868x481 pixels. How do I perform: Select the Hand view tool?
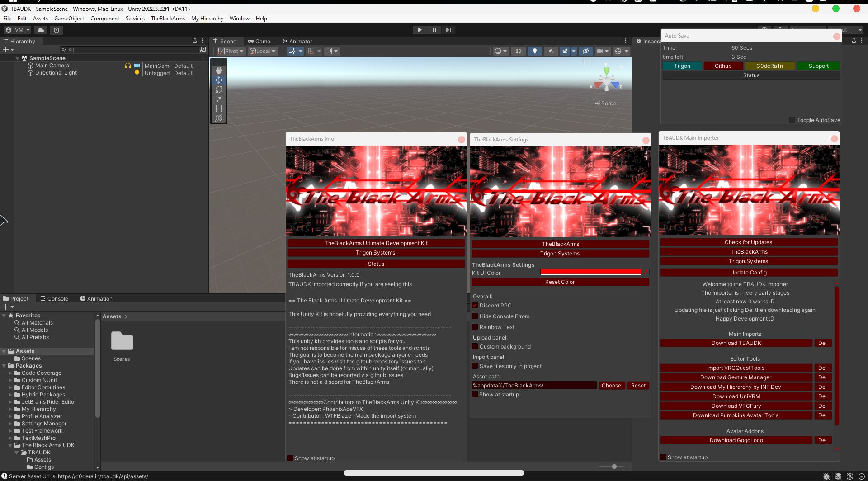pos(219,71)
